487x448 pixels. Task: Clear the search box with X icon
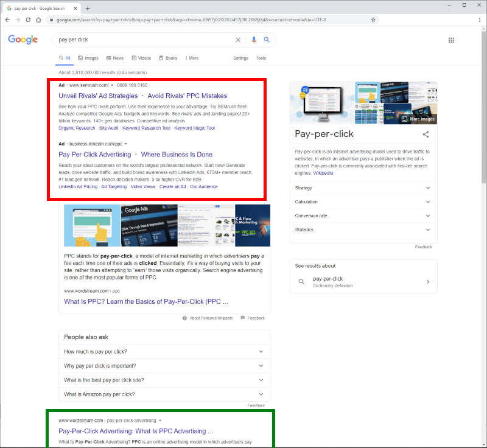[x=238, y=40]
